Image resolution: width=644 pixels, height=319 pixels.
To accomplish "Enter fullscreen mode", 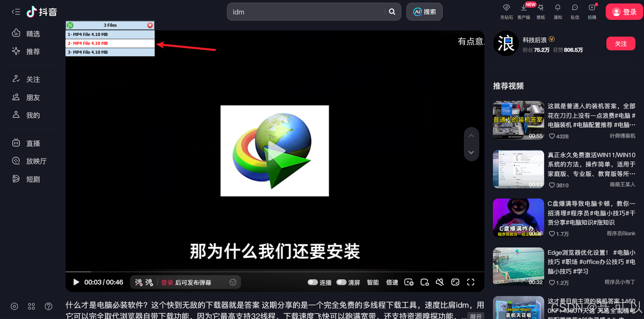I will click(471, 282).
